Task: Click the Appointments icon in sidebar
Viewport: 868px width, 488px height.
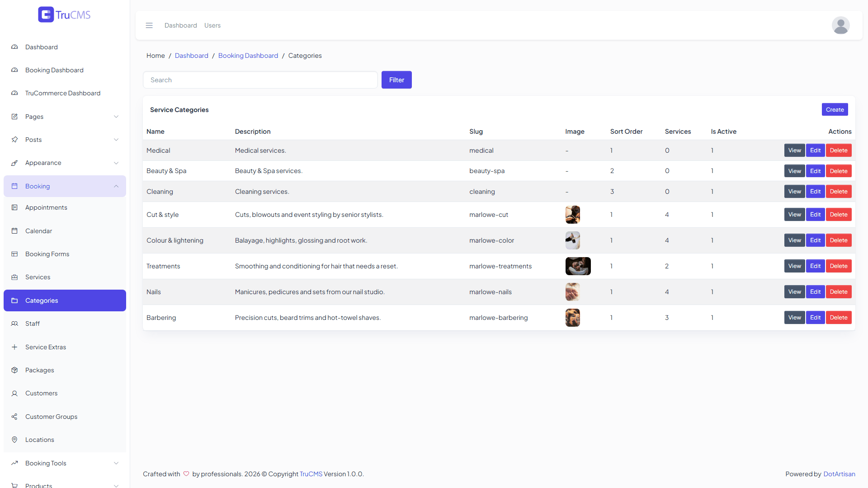Action: tap(14, 207)
